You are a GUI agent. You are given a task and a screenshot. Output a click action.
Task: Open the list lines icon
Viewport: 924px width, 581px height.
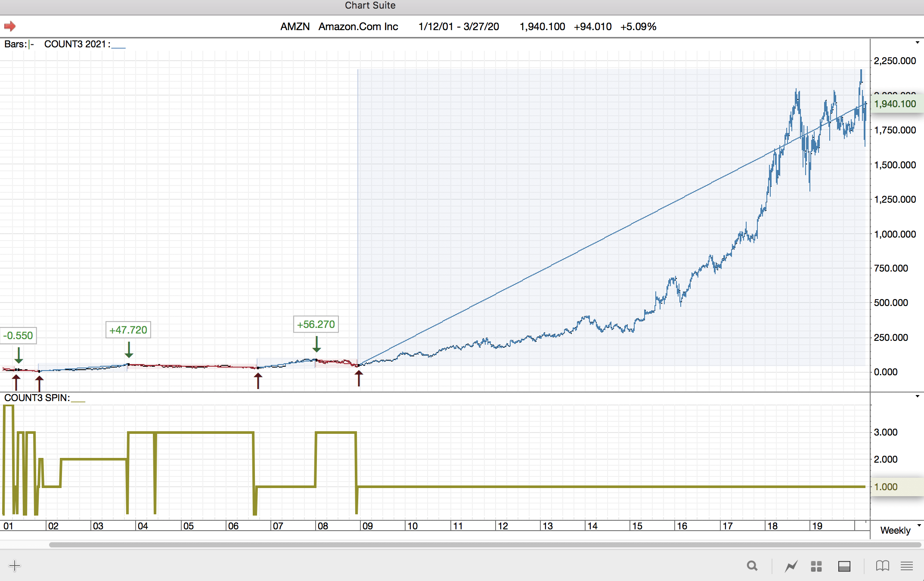(907, 566)
